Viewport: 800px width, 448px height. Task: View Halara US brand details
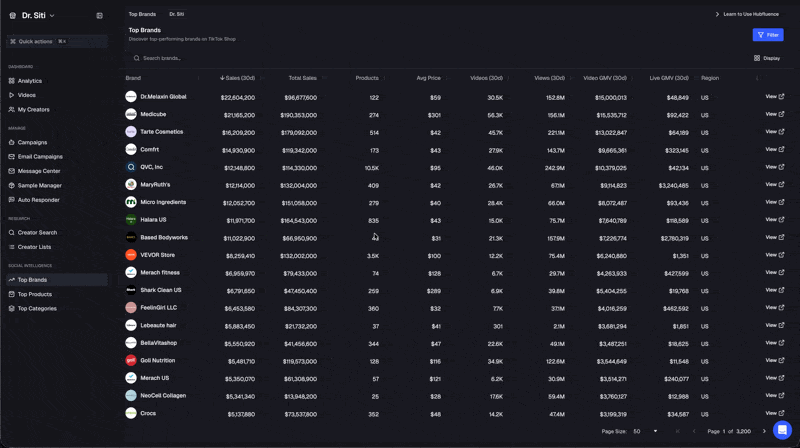[774, 220]
